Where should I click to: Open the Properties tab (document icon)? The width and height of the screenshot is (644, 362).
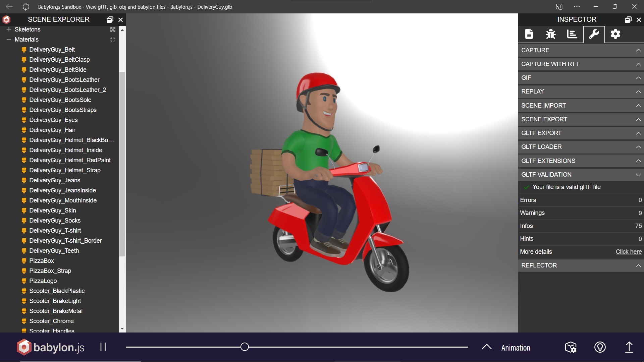tap(529, 34)
